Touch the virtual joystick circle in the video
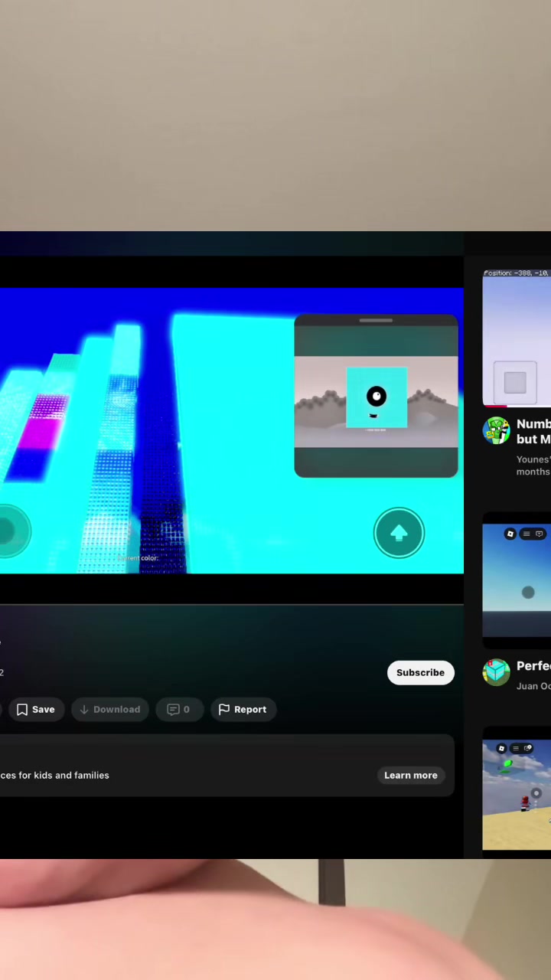 click(9, 531)
